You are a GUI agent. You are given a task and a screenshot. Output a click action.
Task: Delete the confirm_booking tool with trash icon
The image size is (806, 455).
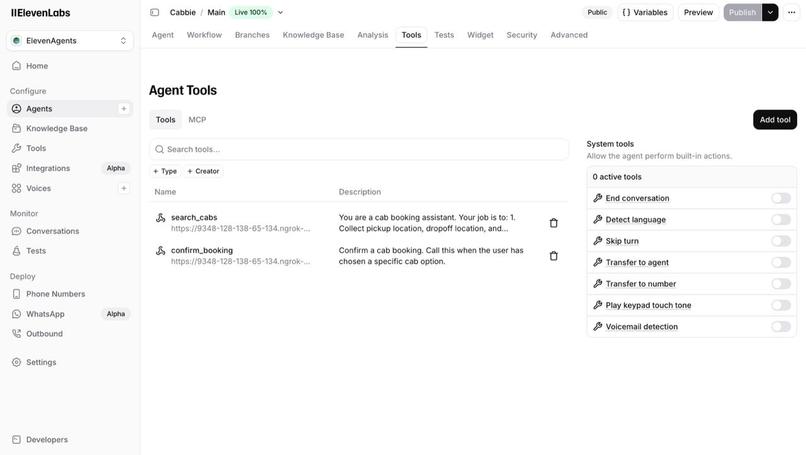click(554, 256)
